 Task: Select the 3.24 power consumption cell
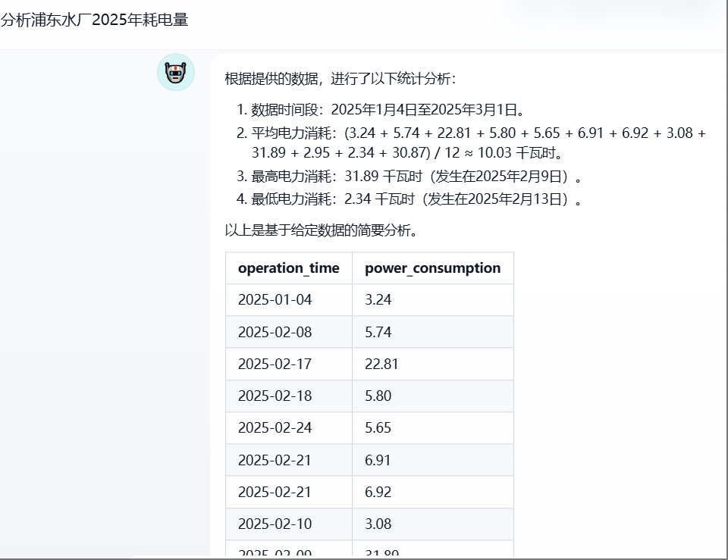click(x=378, y=300)
